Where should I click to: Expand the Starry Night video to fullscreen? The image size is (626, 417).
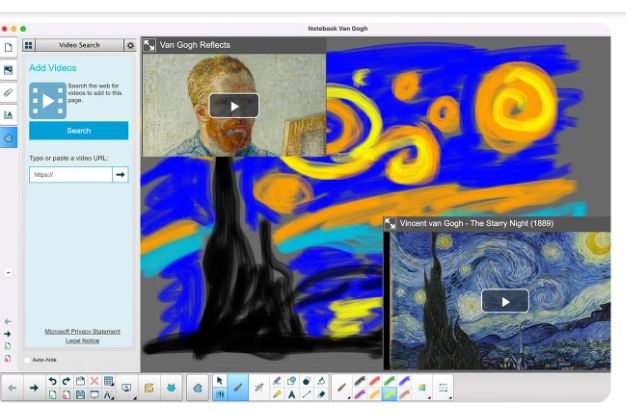[390, 224]
